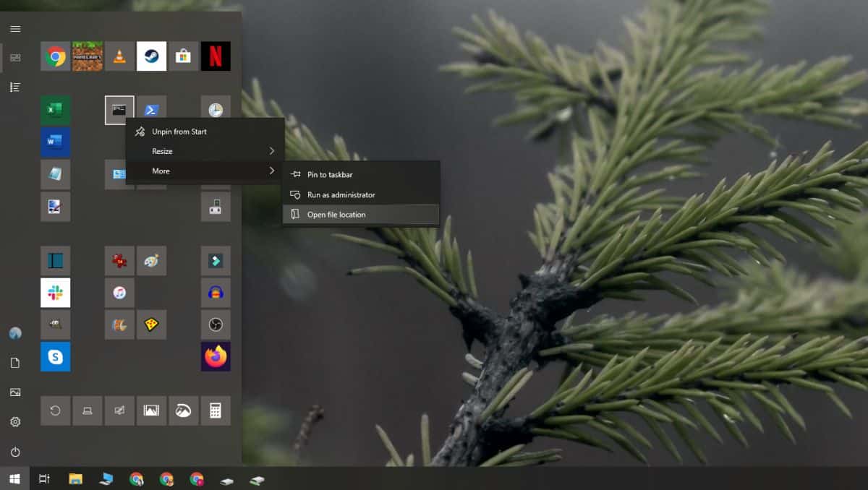
Task: Expand the Start menu hamburger button
Action: [x=15, y=29]
